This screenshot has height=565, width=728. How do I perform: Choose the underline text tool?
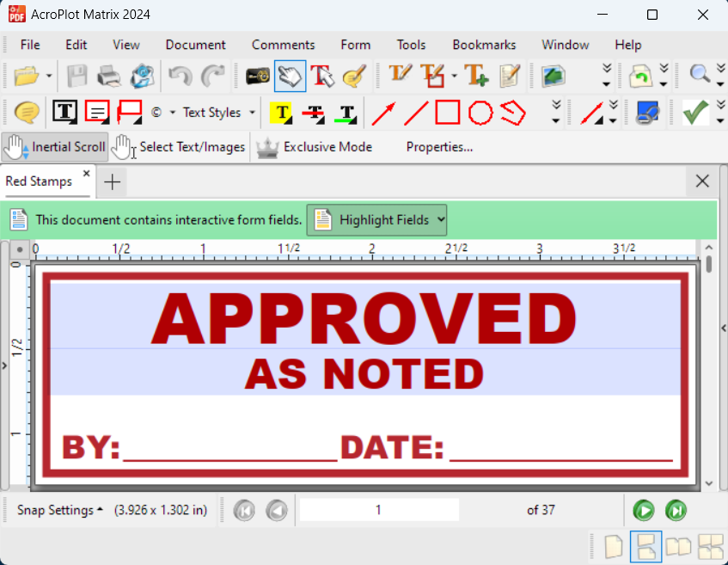(346, 113)
